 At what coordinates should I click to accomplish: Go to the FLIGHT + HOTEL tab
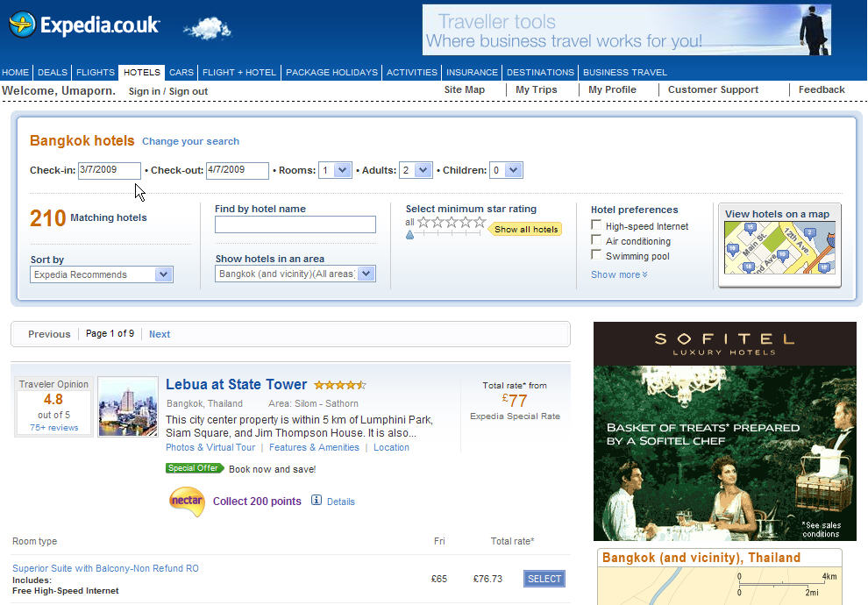(239, 72)
